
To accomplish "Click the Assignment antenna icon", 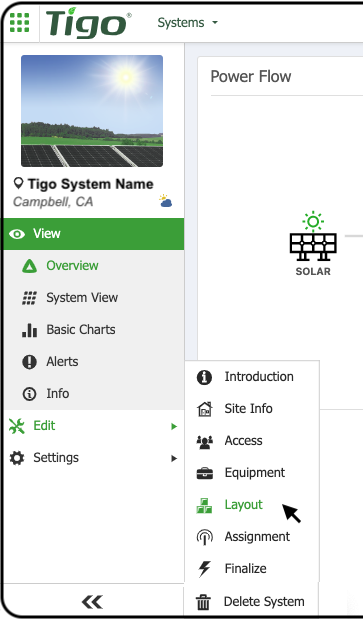I will (204, 537).
